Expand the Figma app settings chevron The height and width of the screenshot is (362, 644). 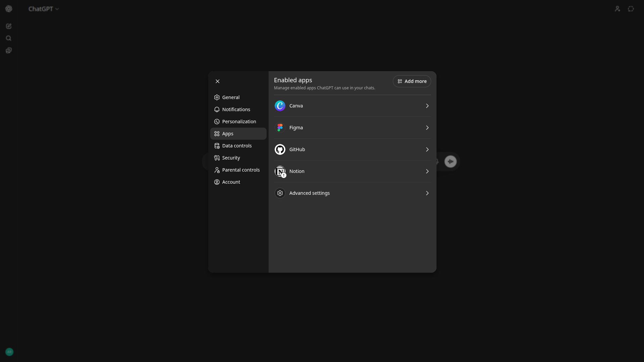pos(427,128)
